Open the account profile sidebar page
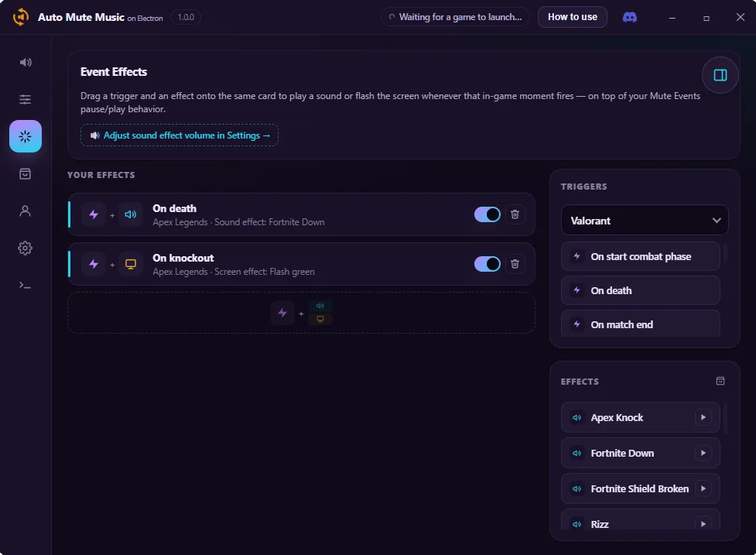This screenshot has height=555, width=756. 25,211
